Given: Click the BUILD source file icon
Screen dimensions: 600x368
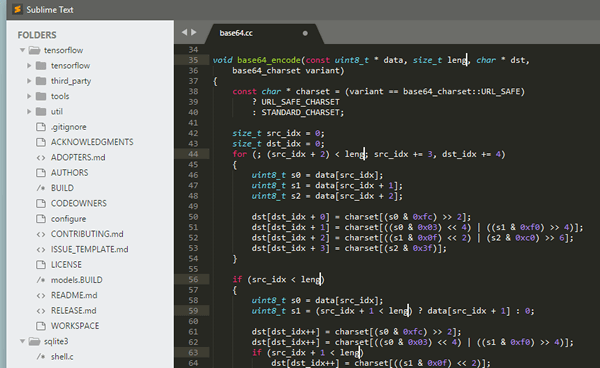Looking at the screenshot, I should click(41, 188).
